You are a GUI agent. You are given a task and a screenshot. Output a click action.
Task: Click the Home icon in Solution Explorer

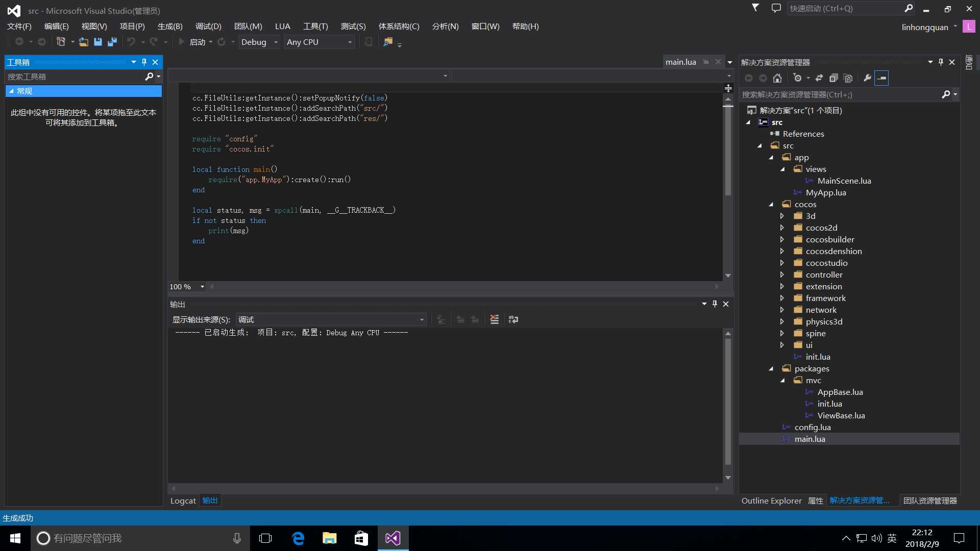click(x=777, y=78)
